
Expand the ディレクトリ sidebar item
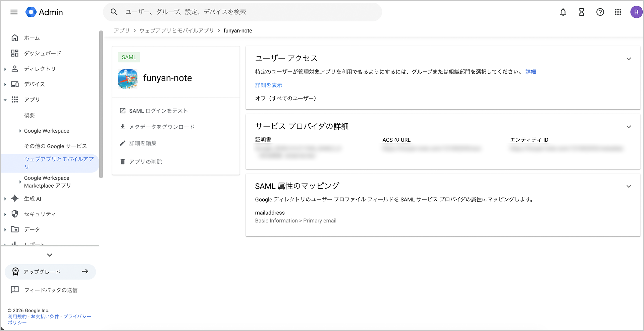tap(5, 69)
